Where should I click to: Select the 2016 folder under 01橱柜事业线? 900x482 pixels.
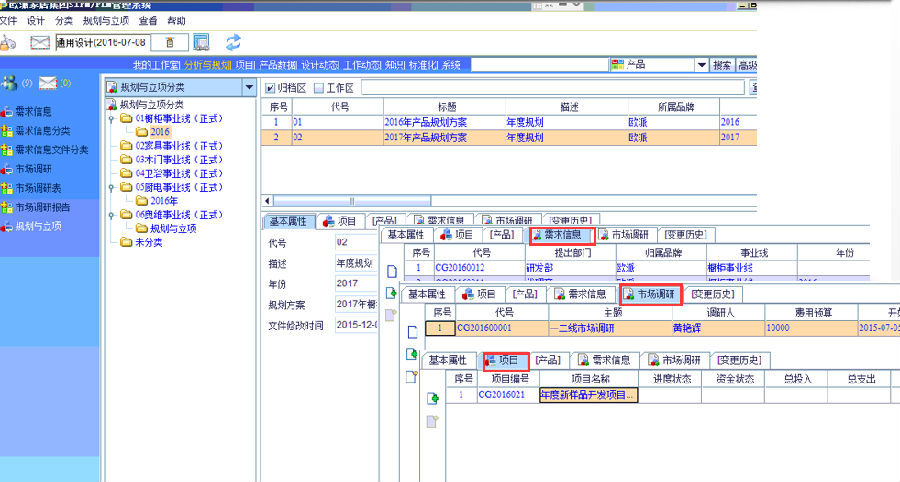pos(159,131)
